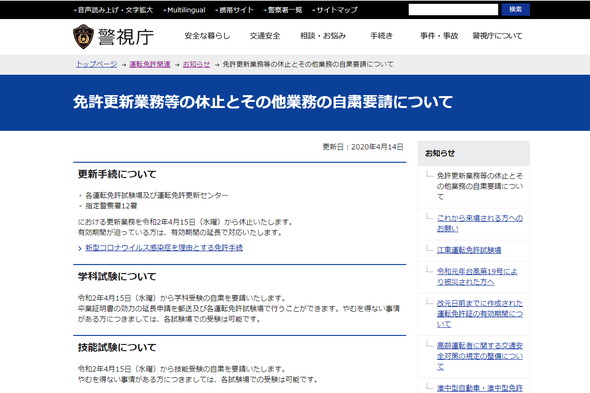The height and width of the screenshot is (393, 590).
Task: Click the 更新手続について section heading
Action: point(117,174)
